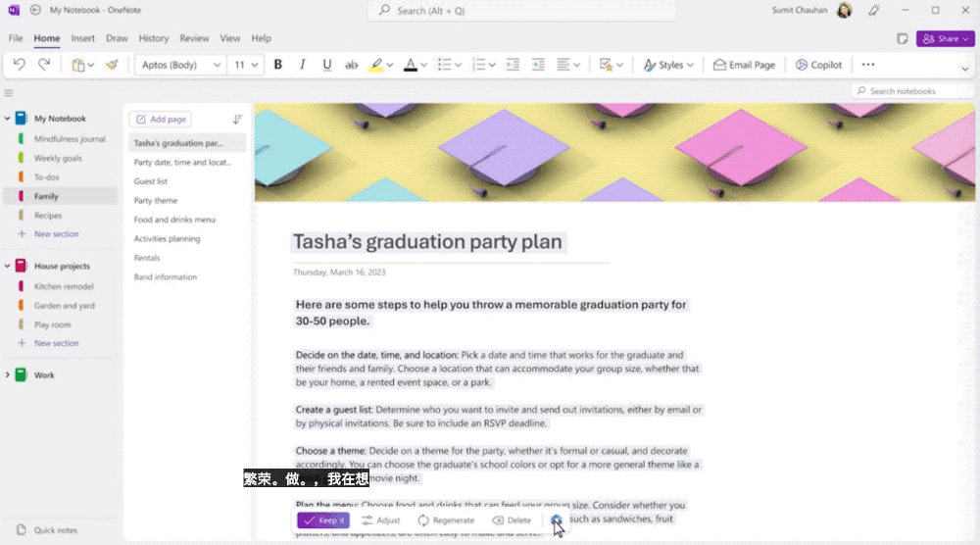The image size is (980, 545).
Task: Open the sticky notes feed icon
Action: click(x=902, y=39)
